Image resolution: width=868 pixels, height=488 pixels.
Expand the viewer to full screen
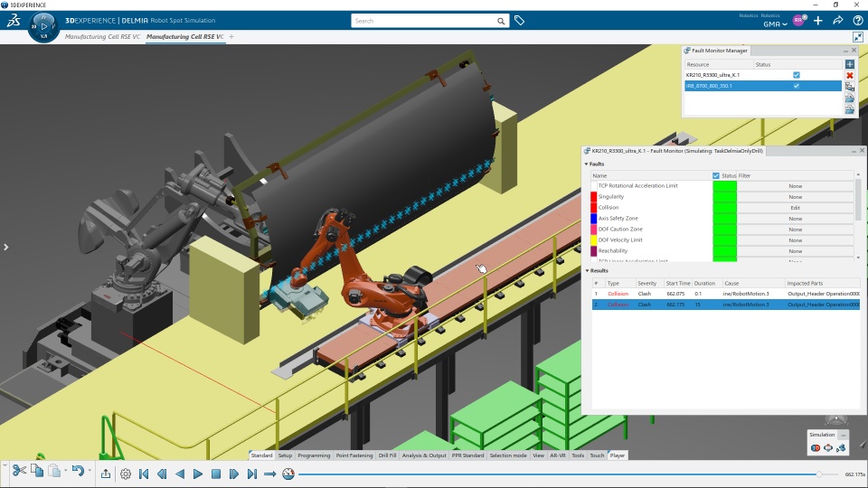pyautogui.click(x=857, y=36)
